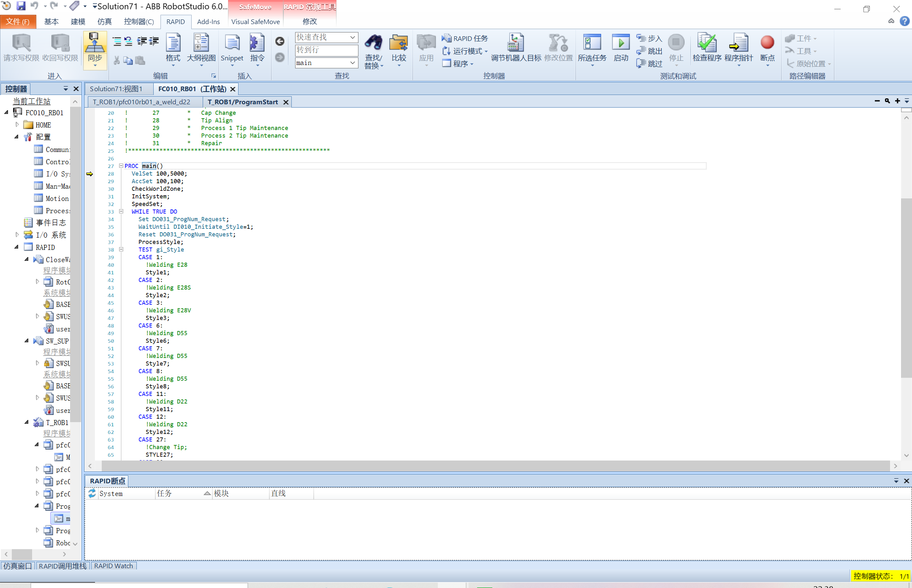Open Find/Replace binoculars tool
The image size is (912, 588).
click(x=373, y=43)
